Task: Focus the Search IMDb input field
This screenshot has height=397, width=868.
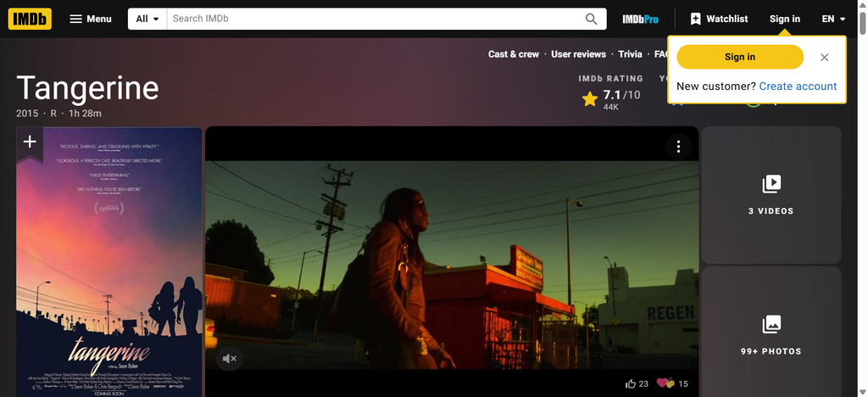Action: pyautogui.click(x=376, y=19)
